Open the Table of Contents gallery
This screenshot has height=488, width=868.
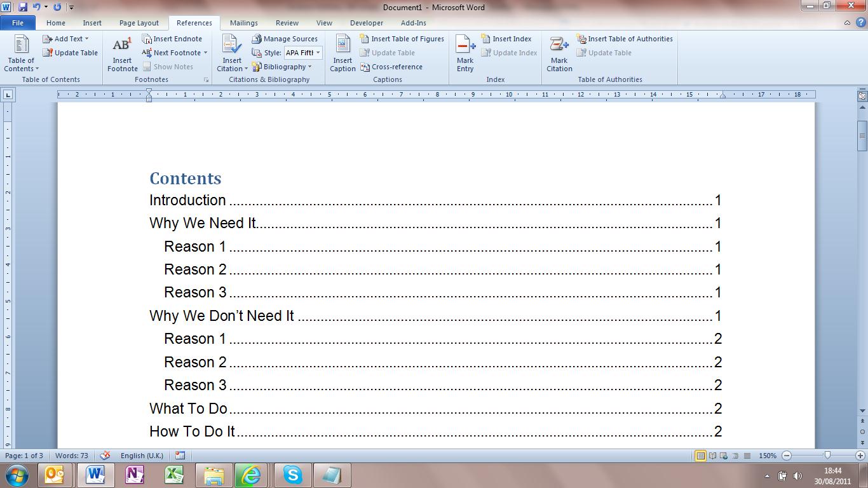21,53
